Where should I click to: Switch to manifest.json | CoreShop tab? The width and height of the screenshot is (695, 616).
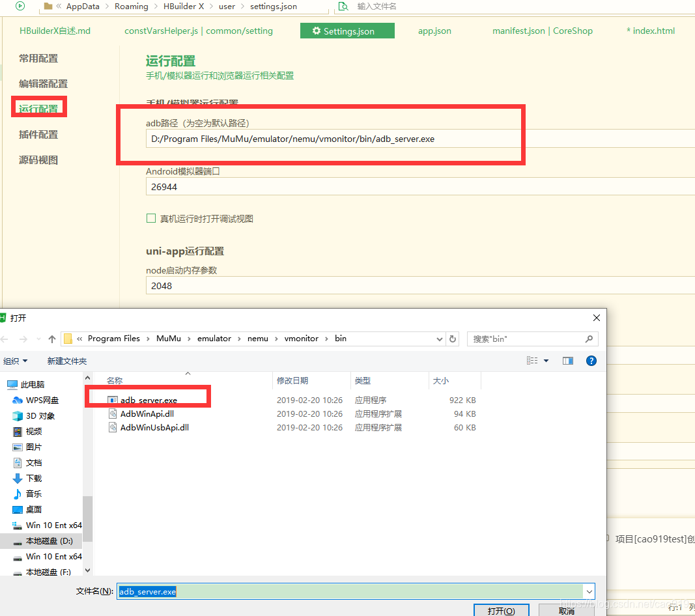point(543,31)
